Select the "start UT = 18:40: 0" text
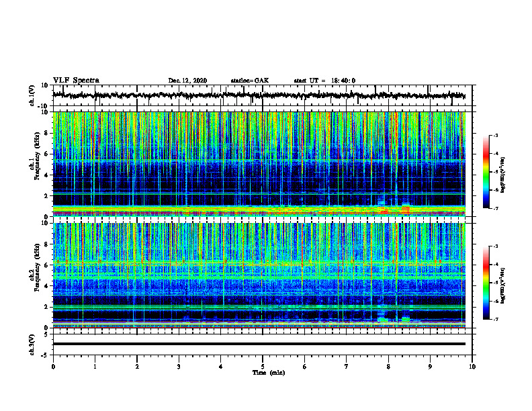Image resolution: width=532 pixels, height=411 pixels. pos(324,81)
